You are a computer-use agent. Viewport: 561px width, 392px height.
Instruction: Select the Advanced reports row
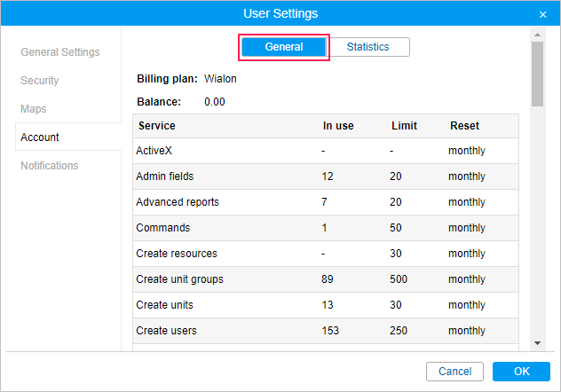pyautogui.click(x=178, y=202)
